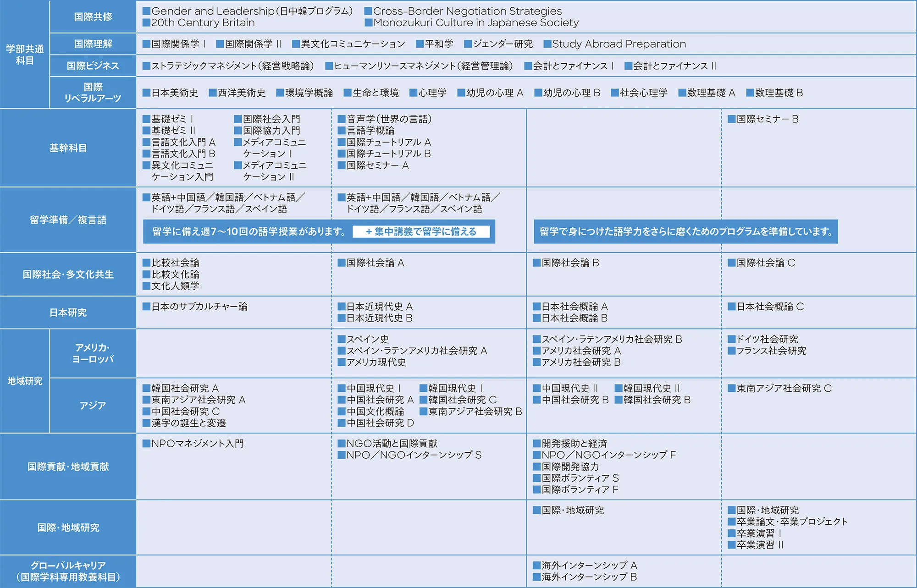
Task: Click the 国際セミナー B course
Action: pyautogui.click(x=763, y=119)
